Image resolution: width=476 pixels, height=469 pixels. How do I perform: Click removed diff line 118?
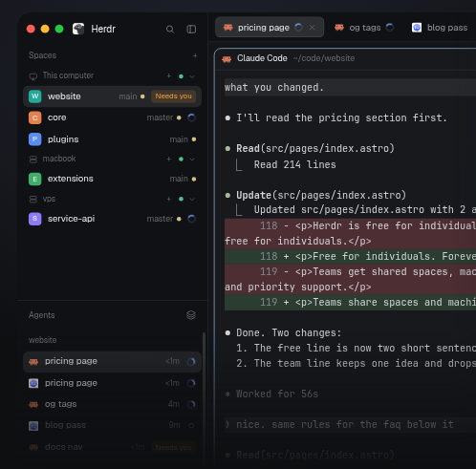tap(350, 234)
